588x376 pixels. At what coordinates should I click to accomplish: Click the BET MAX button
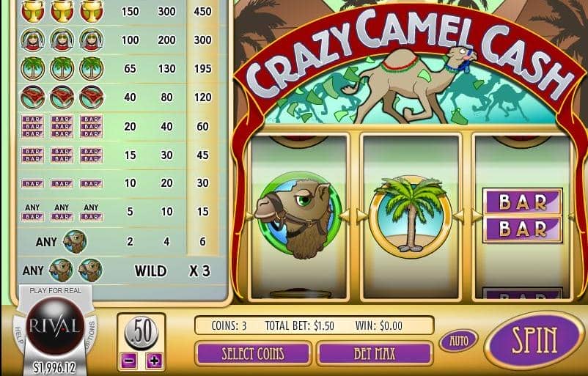coord(375,353)
